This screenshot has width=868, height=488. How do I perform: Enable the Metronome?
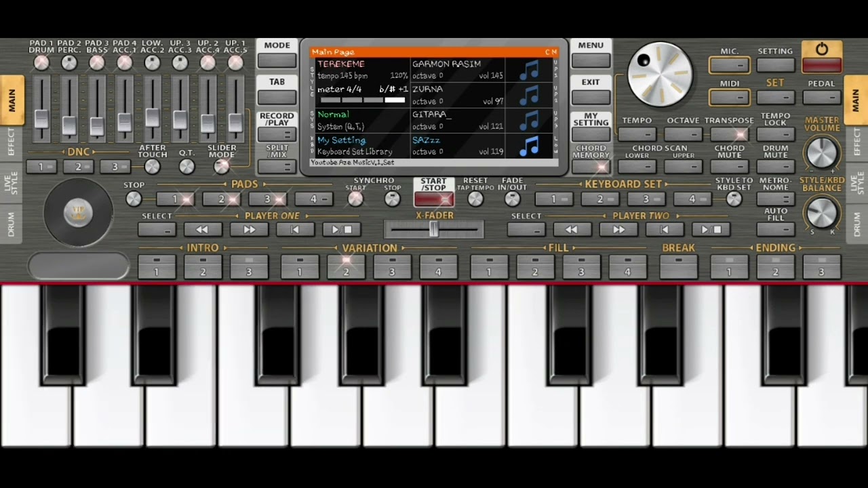[775, 199]
